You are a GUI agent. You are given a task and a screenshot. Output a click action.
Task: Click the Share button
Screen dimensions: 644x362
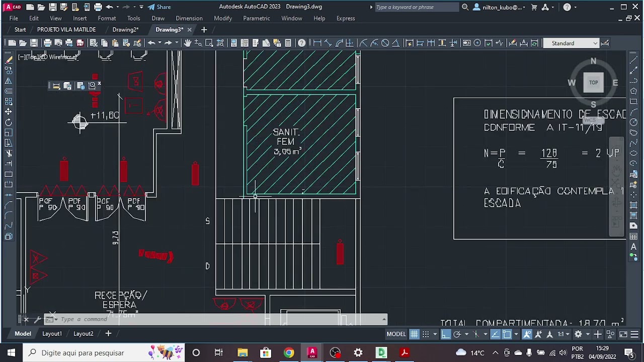[x=159, y=7]
